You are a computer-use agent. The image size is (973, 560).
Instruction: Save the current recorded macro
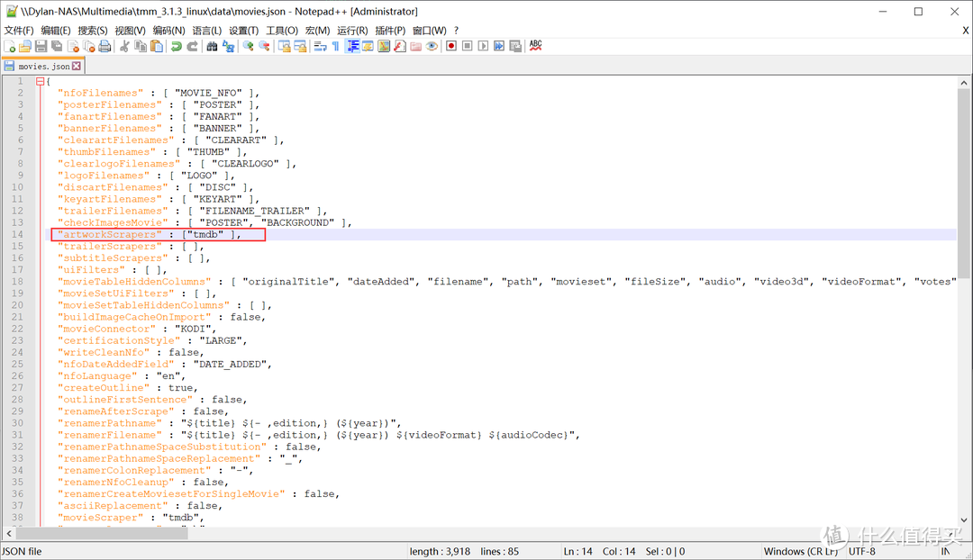click(515, 46)
